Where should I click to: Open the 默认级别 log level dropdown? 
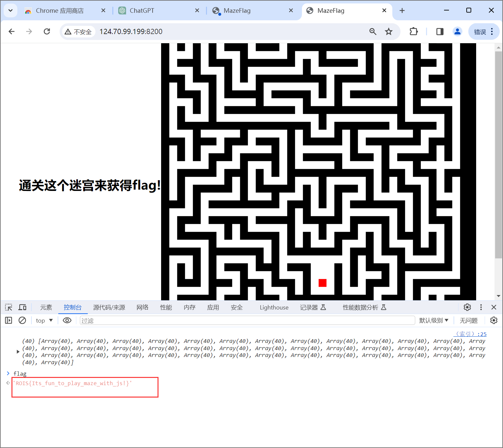pos(434,320)
